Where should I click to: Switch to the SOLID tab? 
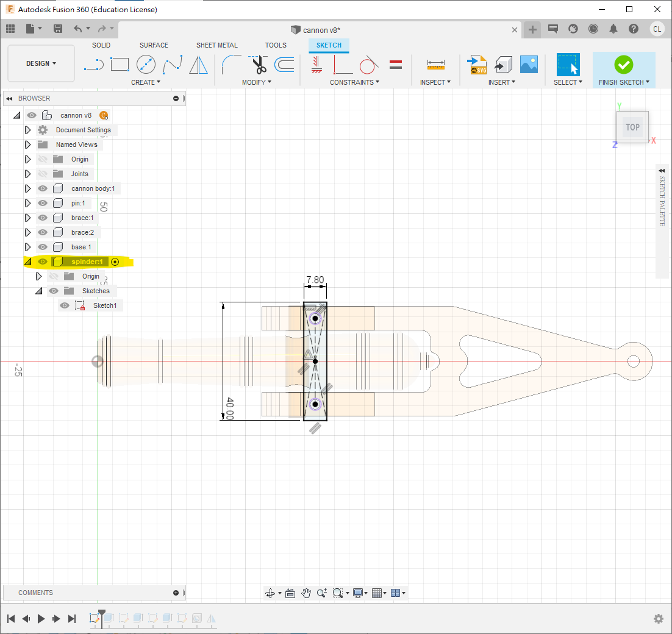(x=101, y=45)
